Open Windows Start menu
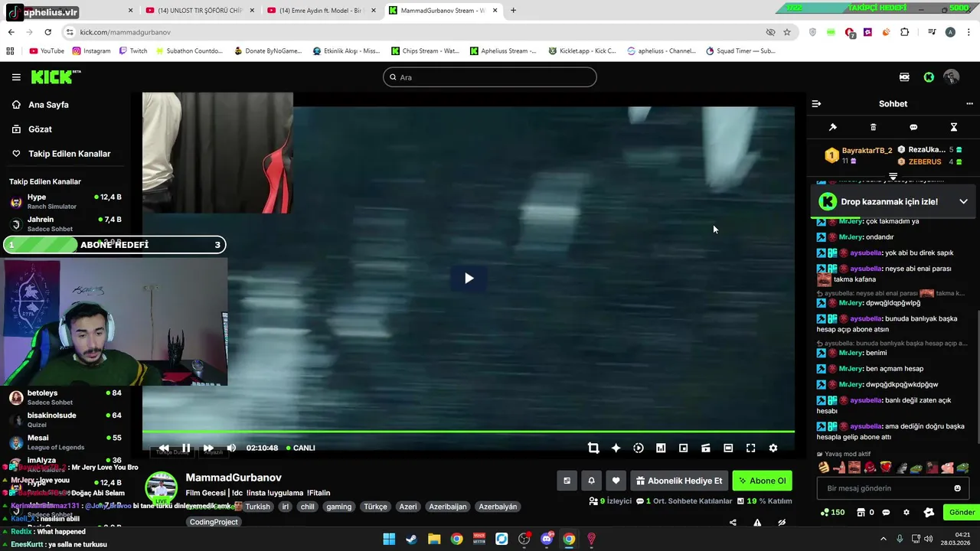The image size is (980, 551). tap(389, 539)
